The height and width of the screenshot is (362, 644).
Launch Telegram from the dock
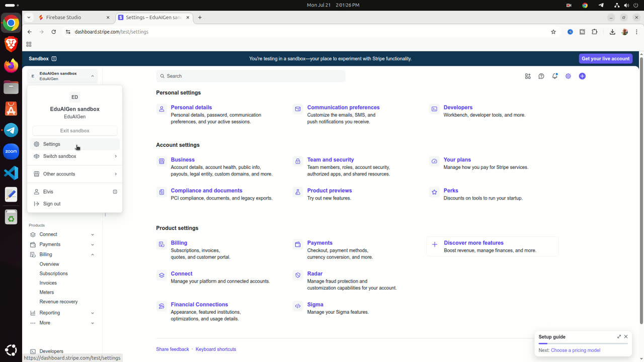[x=11, y=130]
